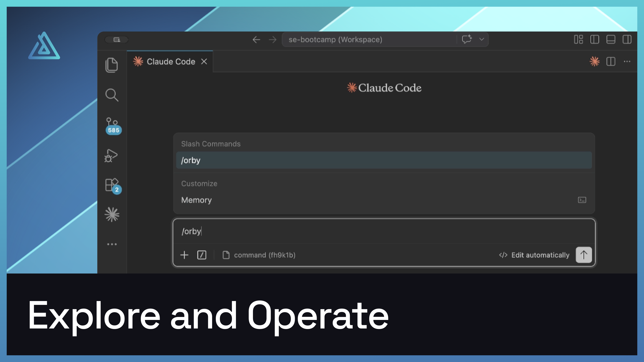Image resolution: width=644 pixels, height=362 pixels.
Task: Open Claude Code from the activity bar
Action: pyautogui.click(x=112, y=215)
